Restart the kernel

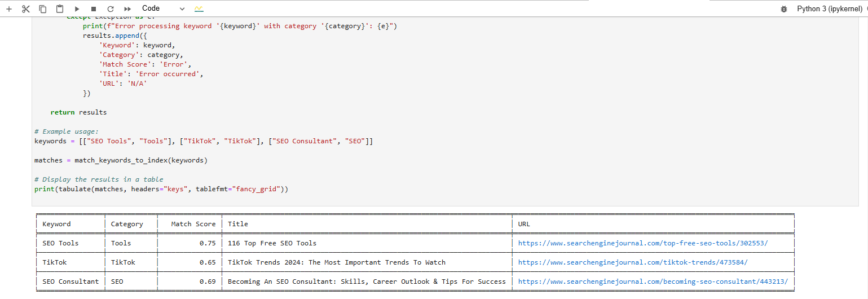click(x=111, y=9)
